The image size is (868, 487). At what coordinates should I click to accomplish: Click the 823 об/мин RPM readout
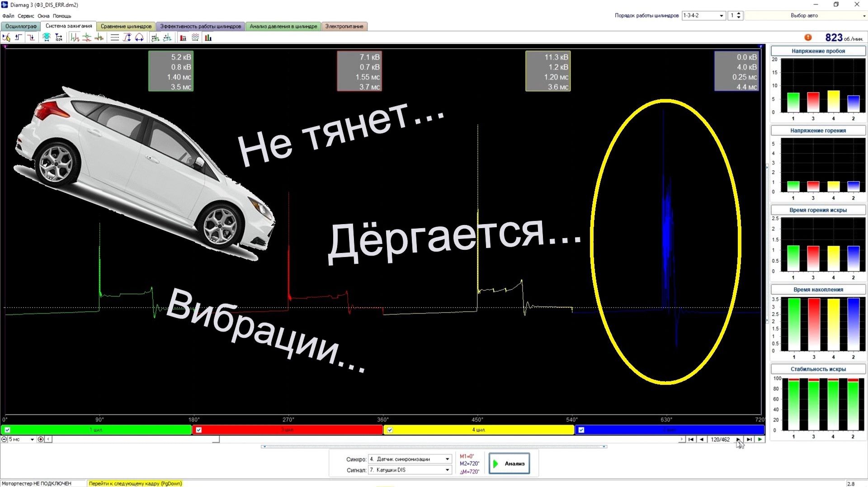[844, 37]
